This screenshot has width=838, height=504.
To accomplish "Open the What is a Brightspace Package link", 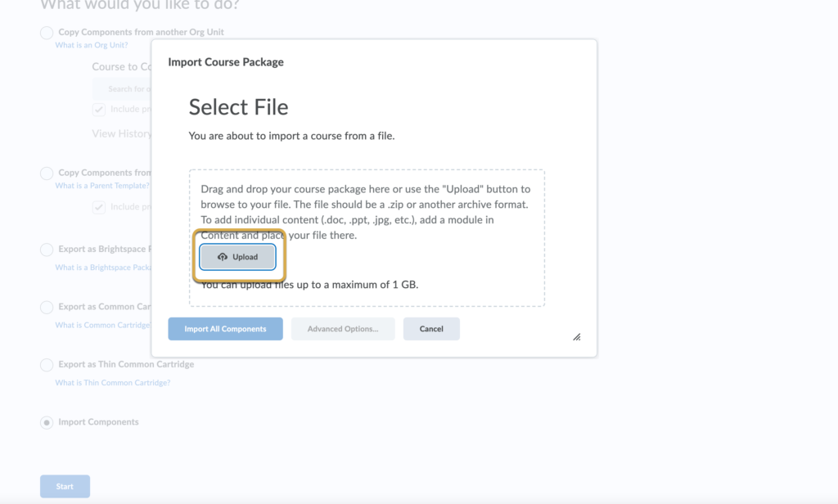I will tap(103, 268).
